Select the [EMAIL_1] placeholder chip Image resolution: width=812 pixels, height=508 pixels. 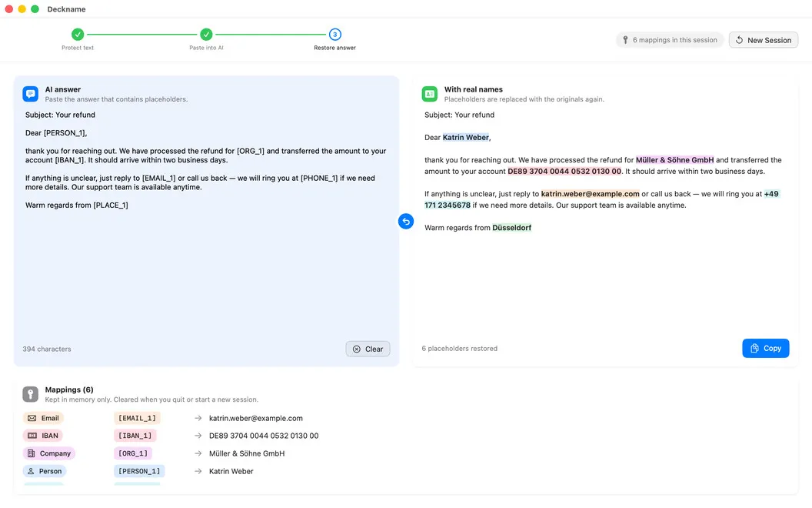[137, 418]
